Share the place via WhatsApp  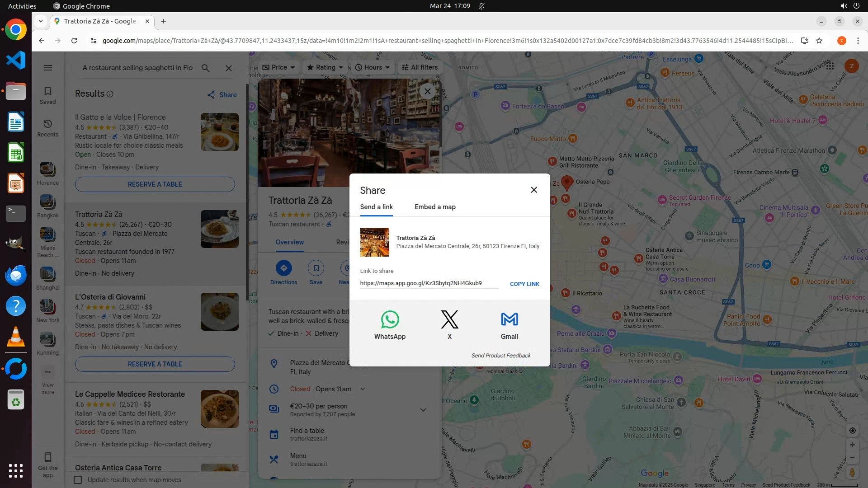pyautogui.click(x=390, y=324)
